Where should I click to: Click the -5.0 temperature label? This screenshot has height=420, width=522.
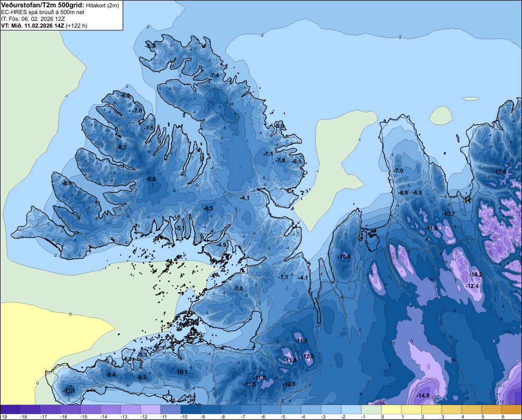pos(280,125)
